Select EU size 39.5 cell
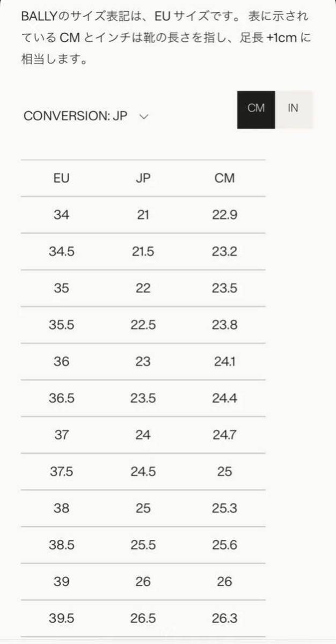 tap(62, 618)
